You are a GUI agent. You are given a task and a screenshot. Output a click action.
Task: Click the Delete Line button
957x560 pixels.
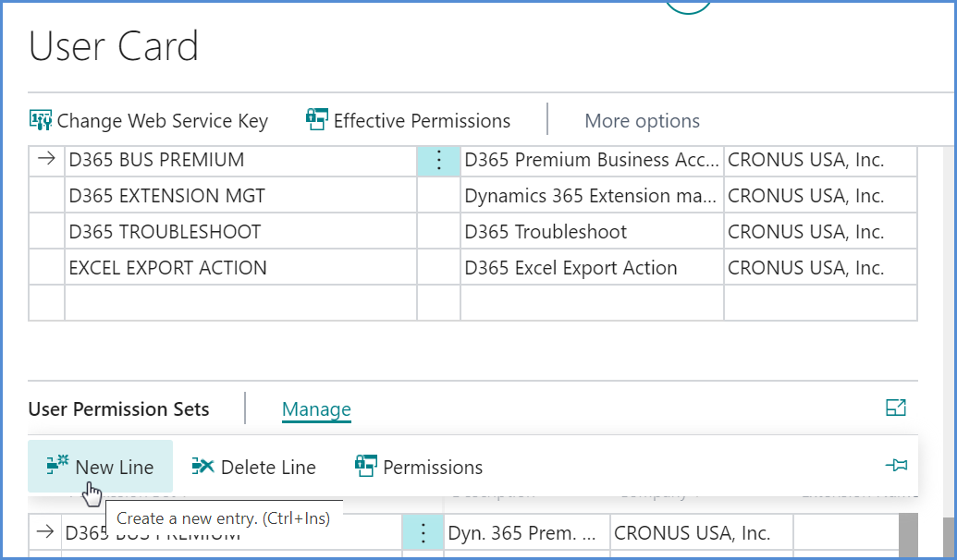254,468
